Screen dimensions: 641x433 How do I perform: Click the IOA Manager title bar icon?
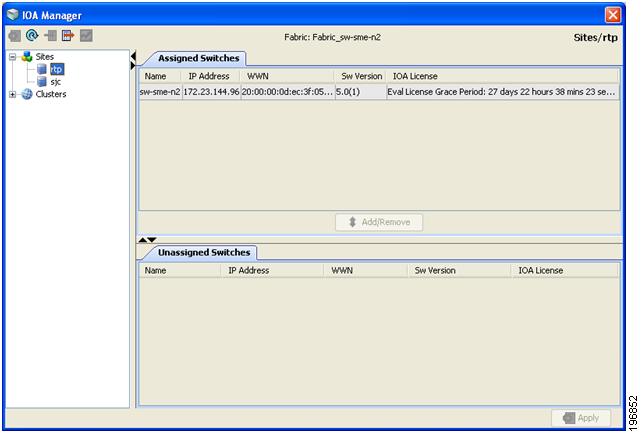pyautogui.click(x=13, y=15)
